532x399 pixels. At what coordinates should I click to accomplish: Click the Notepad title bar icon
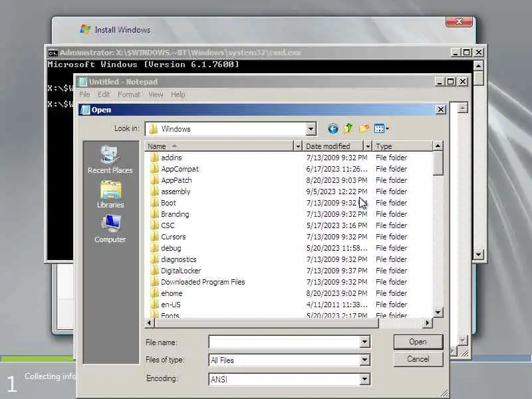[82, 82]
